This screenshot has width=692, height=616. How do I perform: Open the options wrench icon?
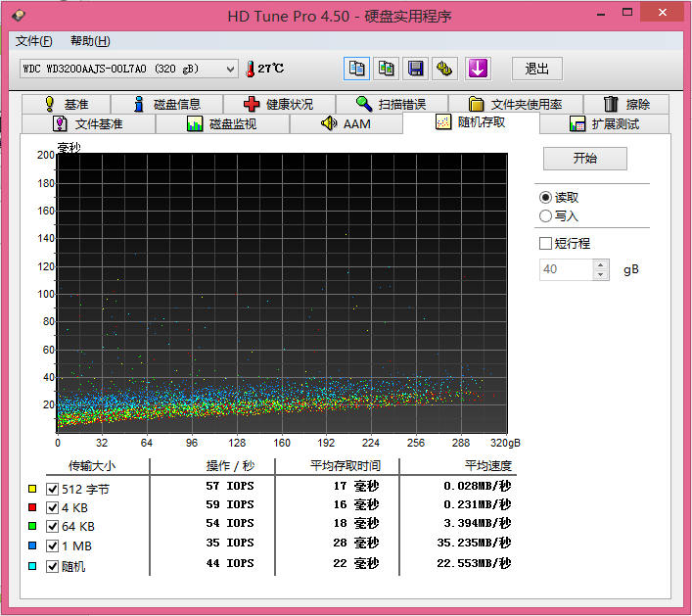click(445, 69)
